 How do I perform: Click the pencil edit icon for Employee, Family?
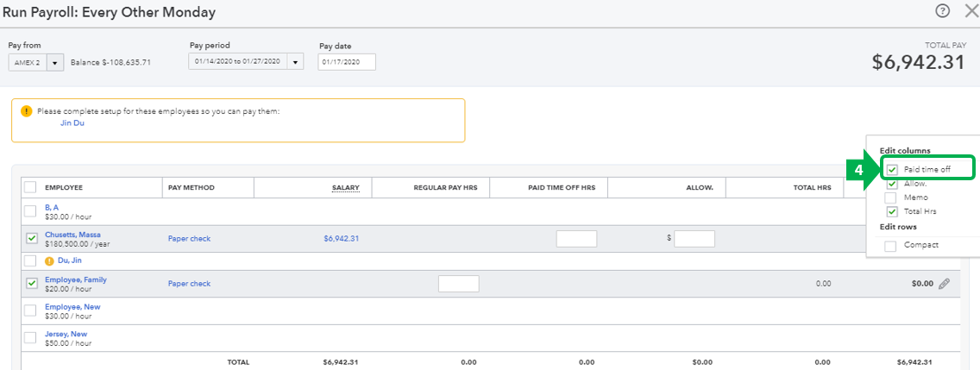click(945, 284)
